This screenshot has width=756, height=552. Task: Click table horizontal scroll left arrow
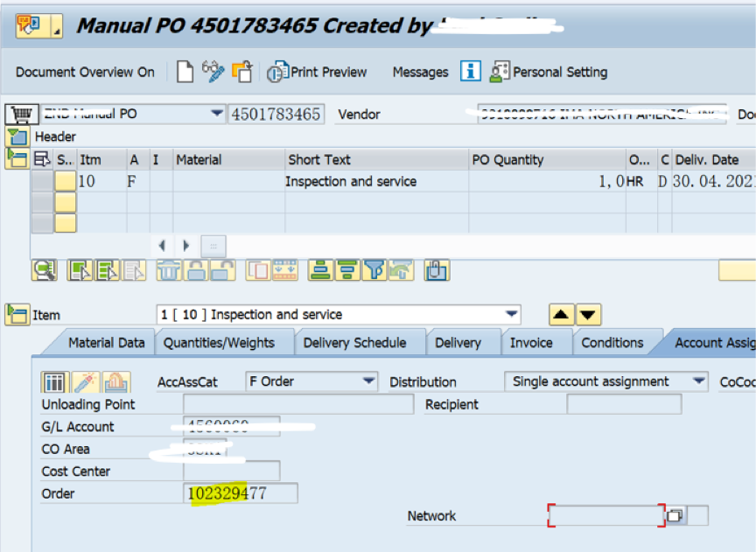[x=162, y=246]
